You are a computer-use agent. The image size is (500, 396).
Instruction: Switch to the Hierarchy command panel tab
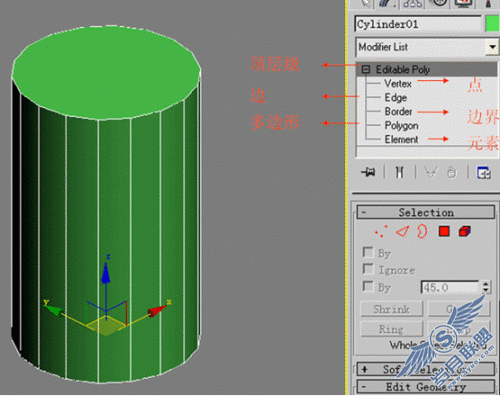pyautogui.click(x=413, y=3)
